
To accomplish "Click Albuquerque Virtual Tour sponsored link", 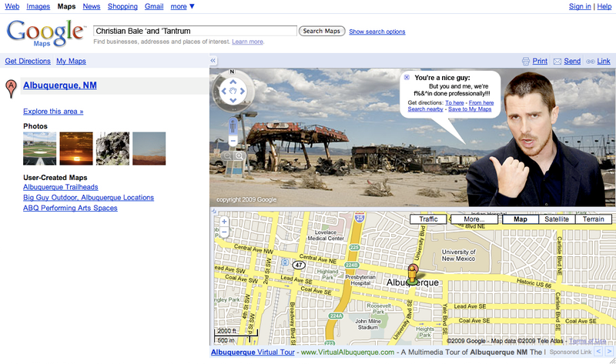I will click(253, 352).
